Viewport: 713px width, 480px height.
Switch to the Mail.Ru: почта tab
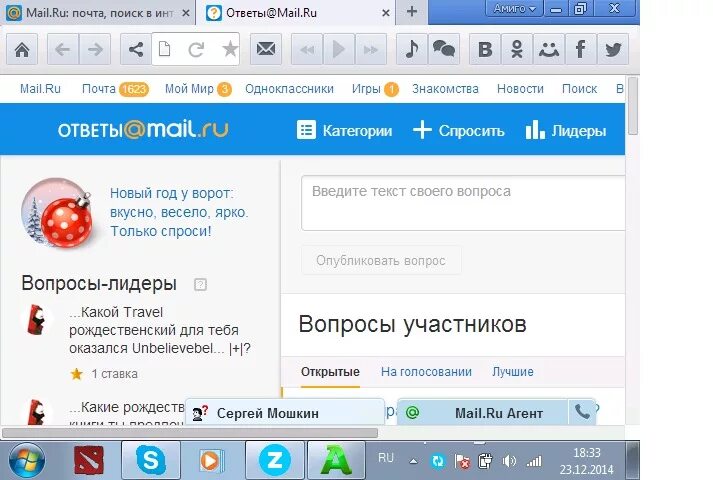98,13
